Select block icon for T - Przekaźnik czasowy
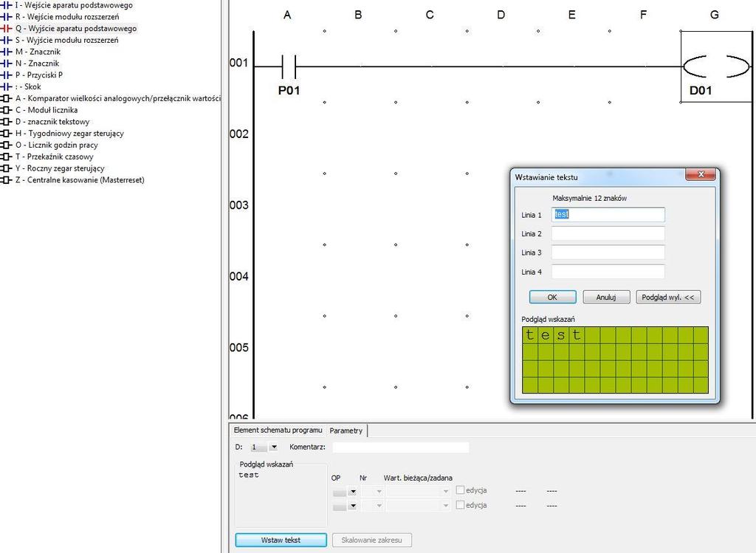This screenshot has height=553, width=756. pyautogui.click(x=6, y=157)
